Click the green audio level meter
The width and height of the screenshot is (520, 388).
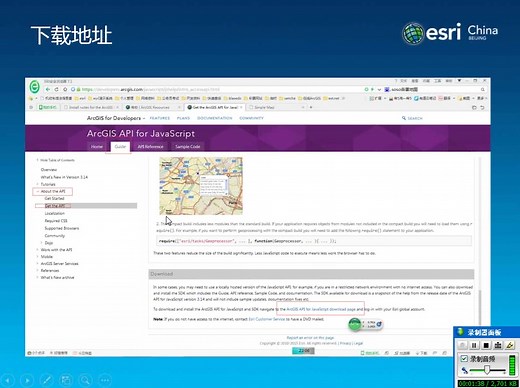512,365
